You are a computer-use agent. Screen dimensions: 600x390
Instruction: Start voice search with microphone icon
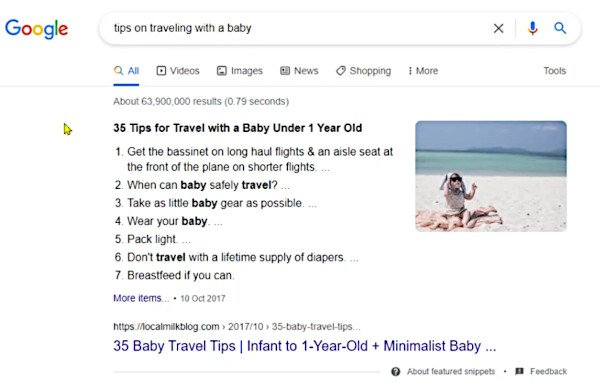click(x=532, y=28)
